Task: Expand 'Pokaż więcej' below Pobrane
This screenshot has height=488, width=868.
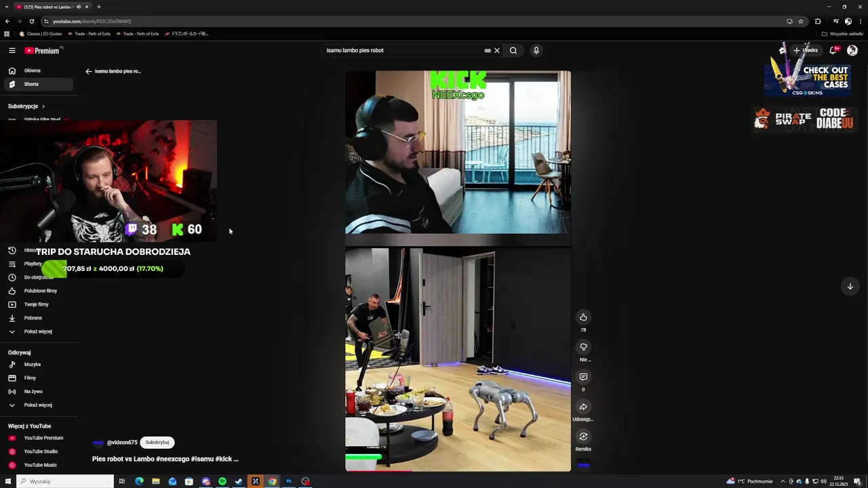Action: tap(38, 331)
